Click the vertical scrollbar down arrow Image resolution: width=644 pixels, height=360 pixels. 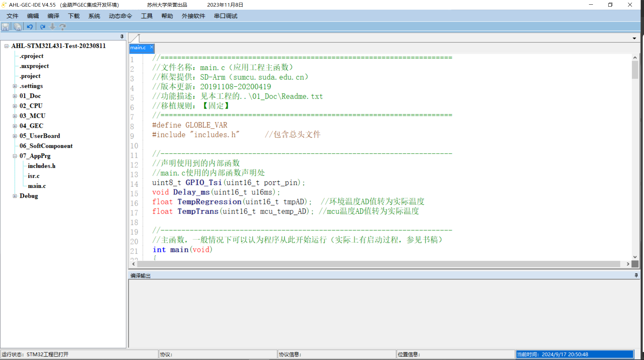click(635, 257)
